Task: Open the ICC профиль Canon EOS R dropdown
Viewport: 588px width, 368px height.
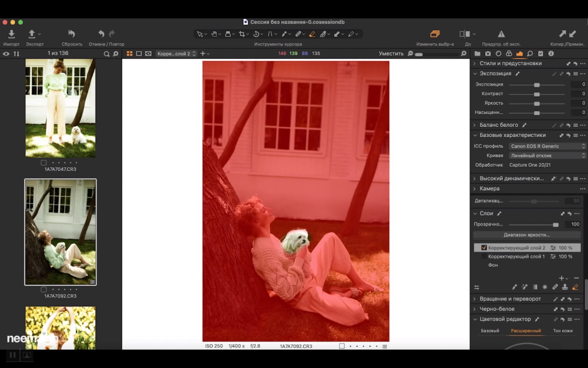Action: click(x=547, y=146)
